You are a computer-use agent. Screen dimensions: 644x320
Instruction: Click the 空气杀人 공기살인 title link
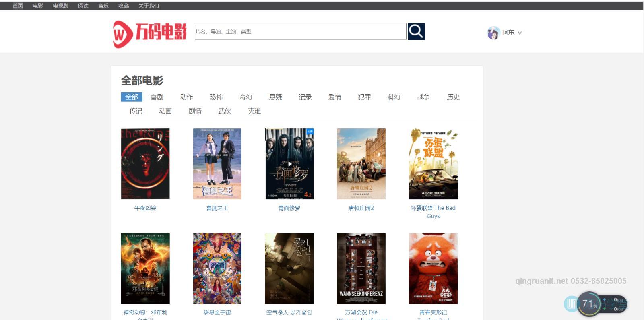pos(289,312)
